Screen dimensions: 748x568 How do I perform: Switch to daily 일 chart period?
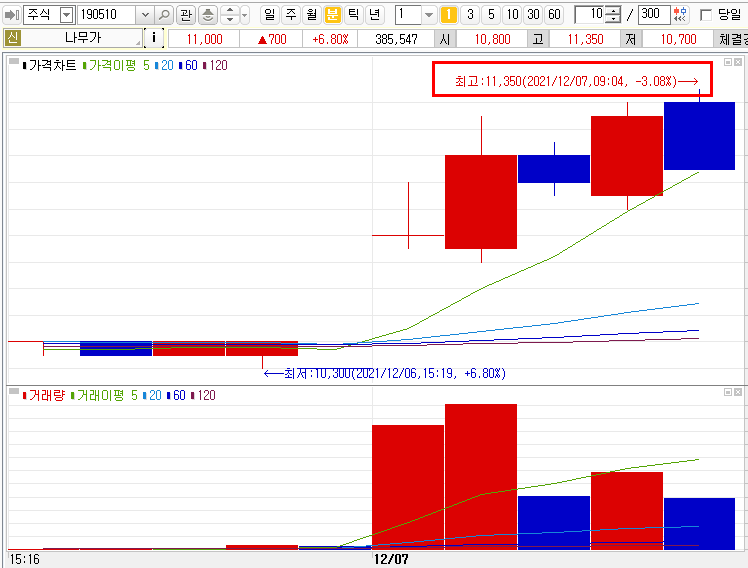270,15
